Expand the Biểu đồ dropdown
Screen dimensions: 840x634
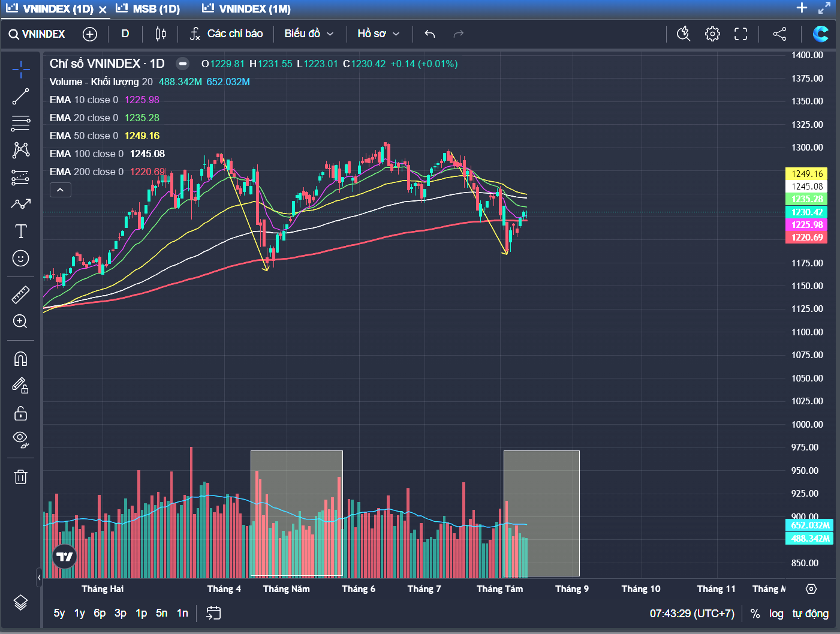(x=309, y=34)
